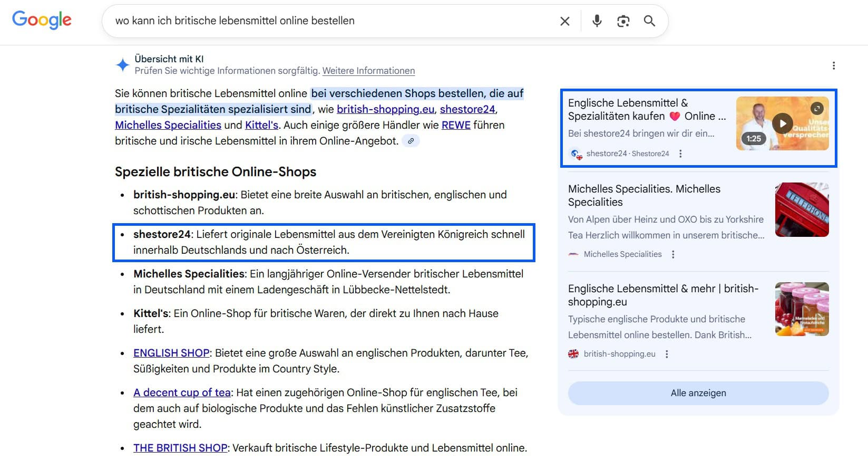
Task: Click the source link chip icon after paragraph
Action: click(411, 141)
